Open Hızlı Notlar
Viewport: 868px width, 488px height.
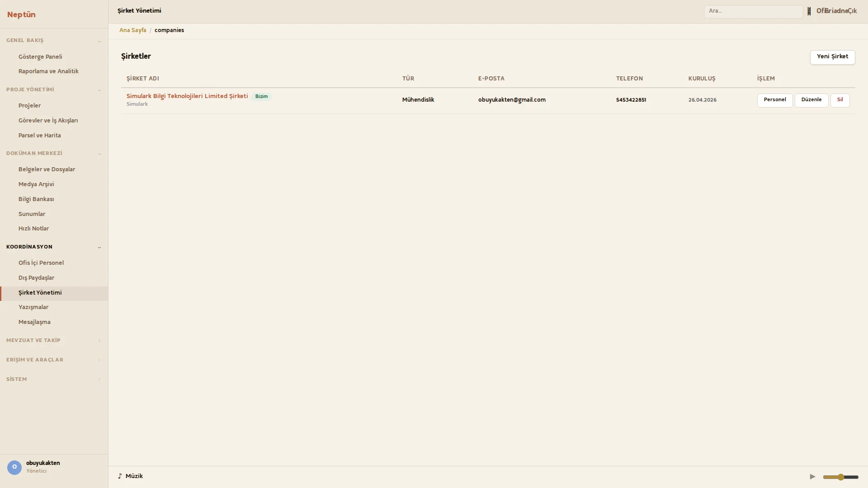(54, 229)
